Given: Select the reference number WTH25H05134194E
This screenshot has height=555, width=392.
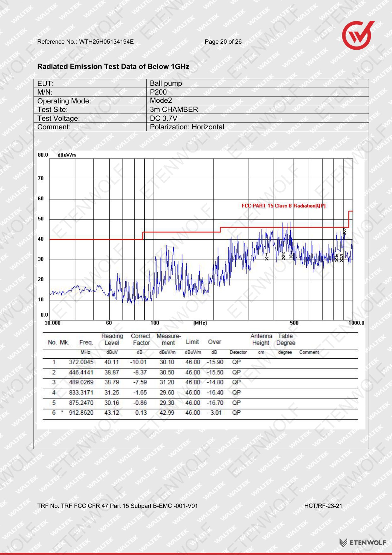Looking at the screenshot, I should pyautogui.click(x=106, y=42).
